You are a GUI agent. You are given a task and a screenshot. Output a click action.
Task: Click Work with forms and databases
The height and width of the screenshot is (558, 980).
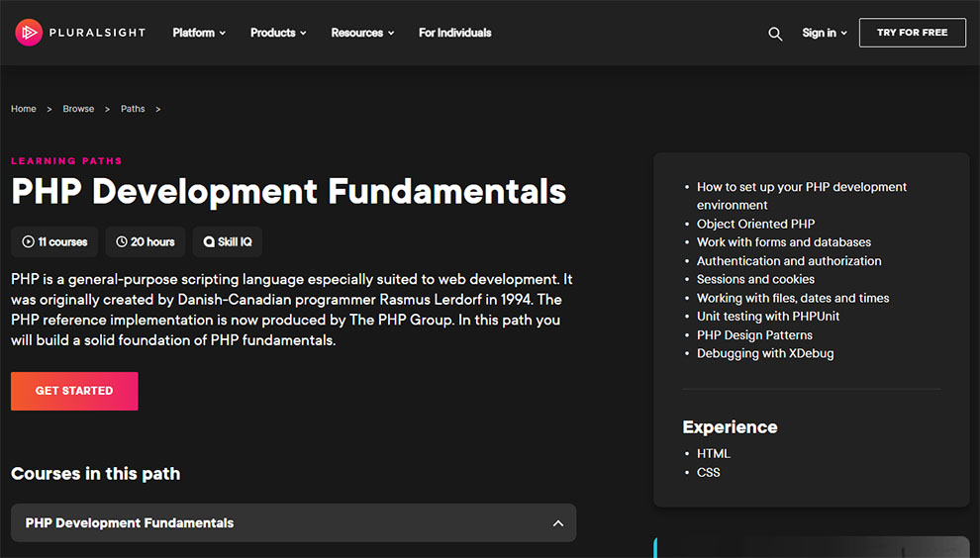[784, 241]
